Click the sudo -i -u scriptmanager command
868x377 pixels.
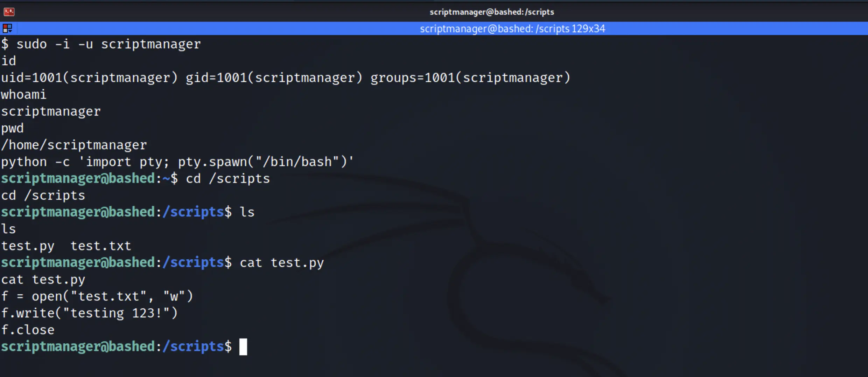[108, 44]
